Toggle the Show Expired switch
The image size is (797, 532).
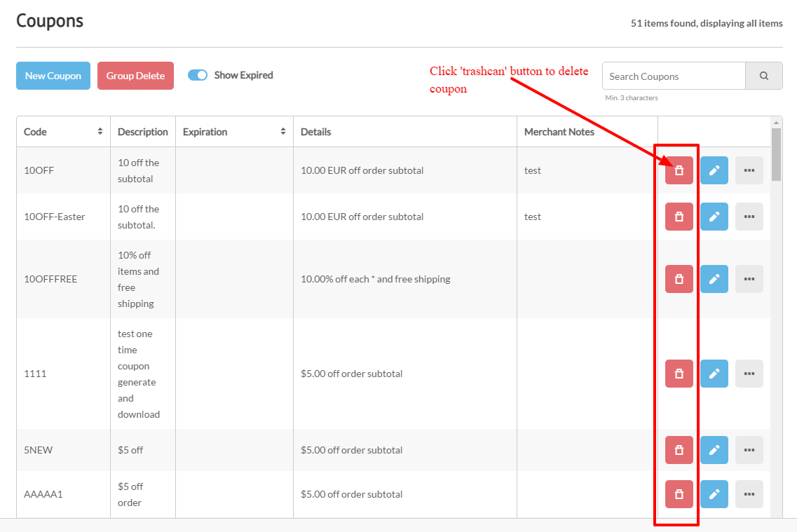[x=198, y=75]
